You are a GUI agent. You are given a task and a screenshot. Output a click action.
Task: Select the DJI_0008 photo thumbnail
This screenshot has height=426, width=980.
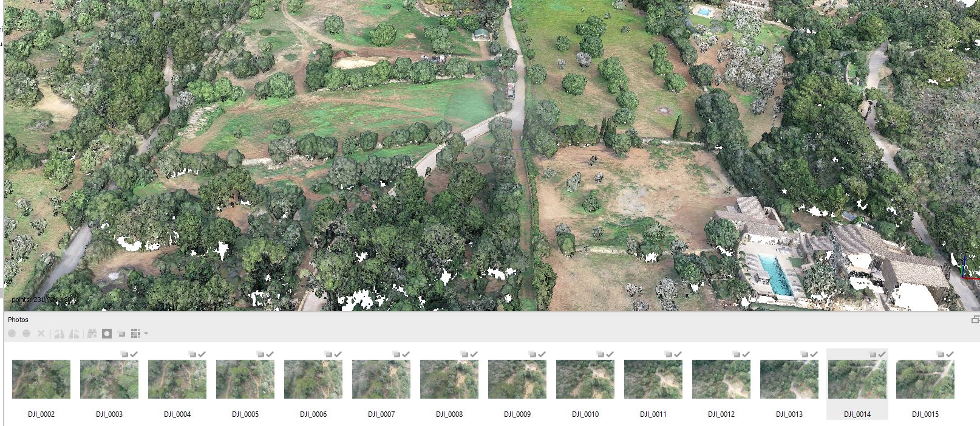[x=449, y=379]
